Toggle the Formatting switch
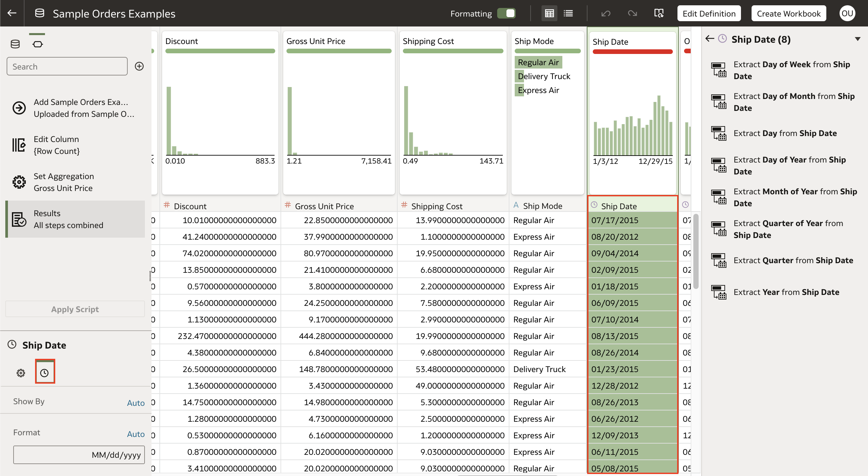 [x=506, y=13]
